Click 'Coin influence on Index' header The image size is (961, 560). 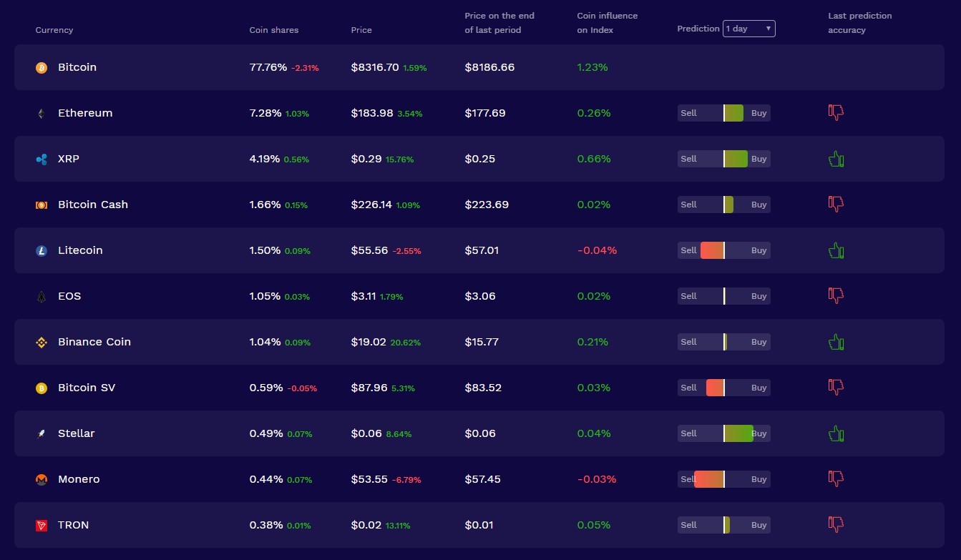coord(608,23)
